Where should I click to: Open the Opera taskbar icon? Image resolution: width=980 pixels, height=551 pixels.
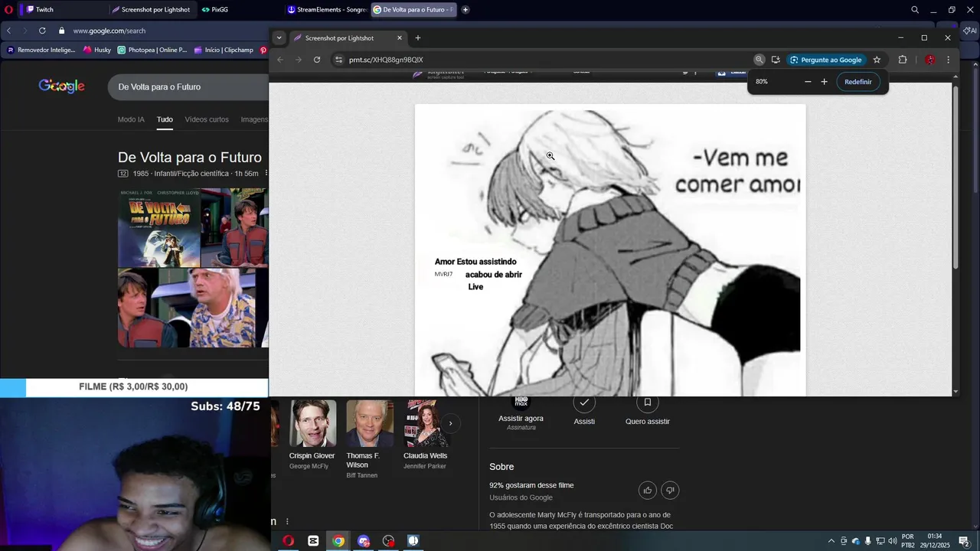289,541
